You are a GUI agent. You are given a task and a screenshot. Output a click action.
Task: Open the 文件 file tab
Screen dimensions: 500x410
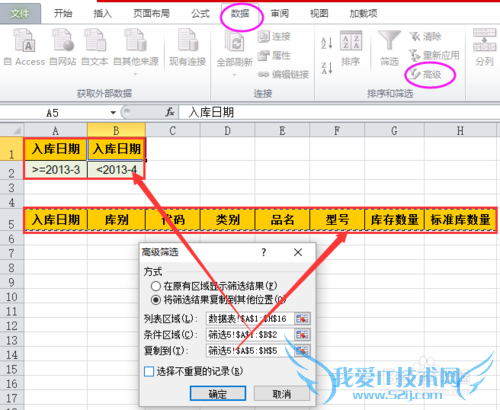[x=20, y=13]
